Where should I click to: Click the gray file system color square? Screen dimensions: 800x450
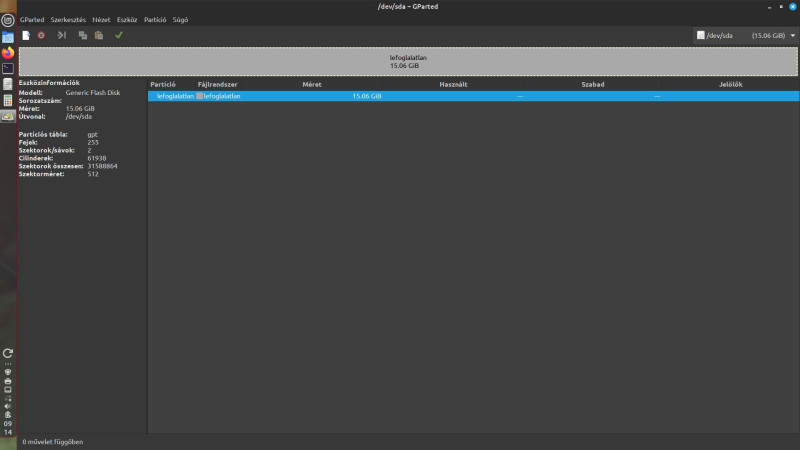199,96
